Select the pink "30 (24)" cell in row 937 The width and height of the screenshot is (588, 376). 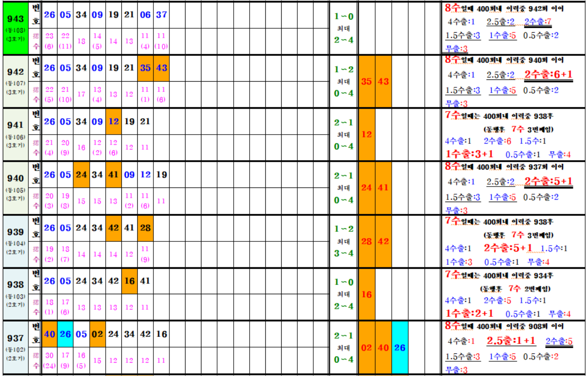pyautogui.click(x=50, y=360)
